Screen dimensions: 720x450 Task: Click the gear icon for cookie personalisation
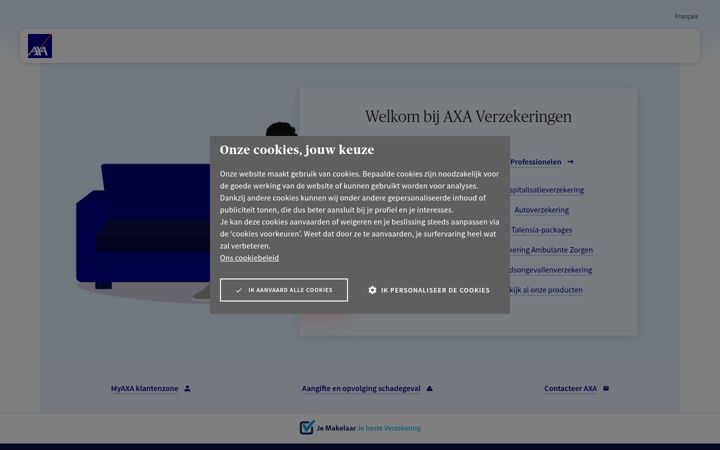click(372, 290)
